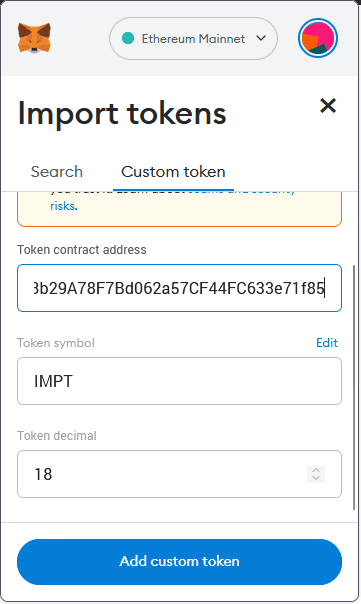This screenshot has width=361, height=604.
Task: Click the 'Token contract address' label
Action: [82, 250]
